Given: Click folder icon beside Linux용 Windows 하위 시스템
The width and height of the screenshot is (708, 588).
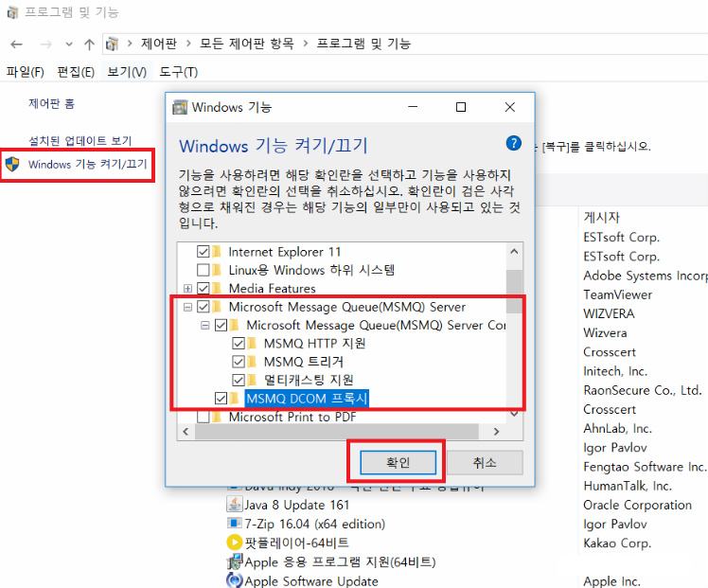Looking at the screenshot, I should click(217, 270).
